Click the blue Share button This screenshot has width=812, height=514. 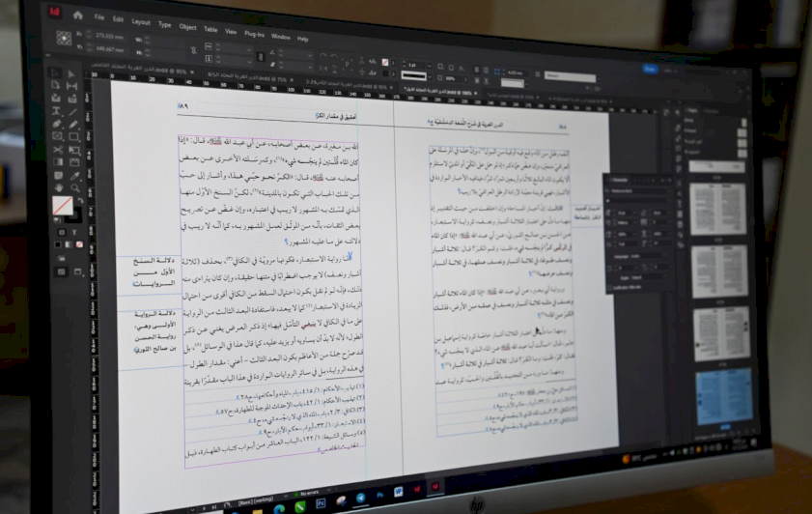click(650, 69)
